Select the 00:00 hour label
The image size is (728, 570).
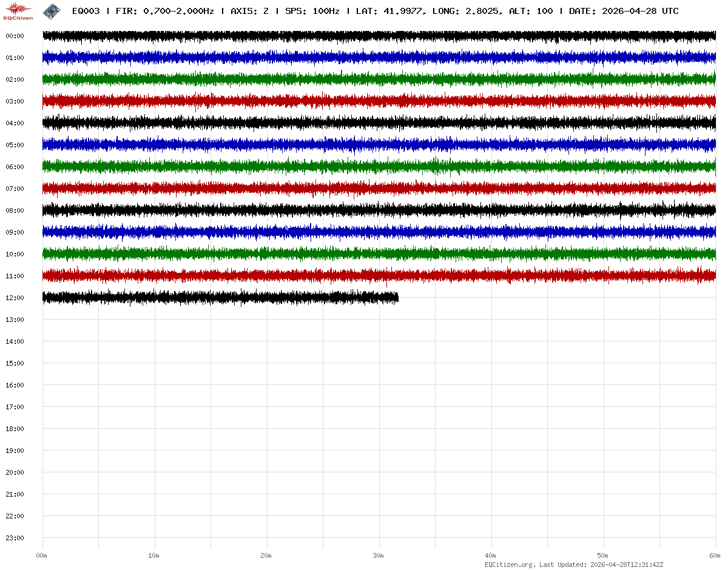click(15, 36)
